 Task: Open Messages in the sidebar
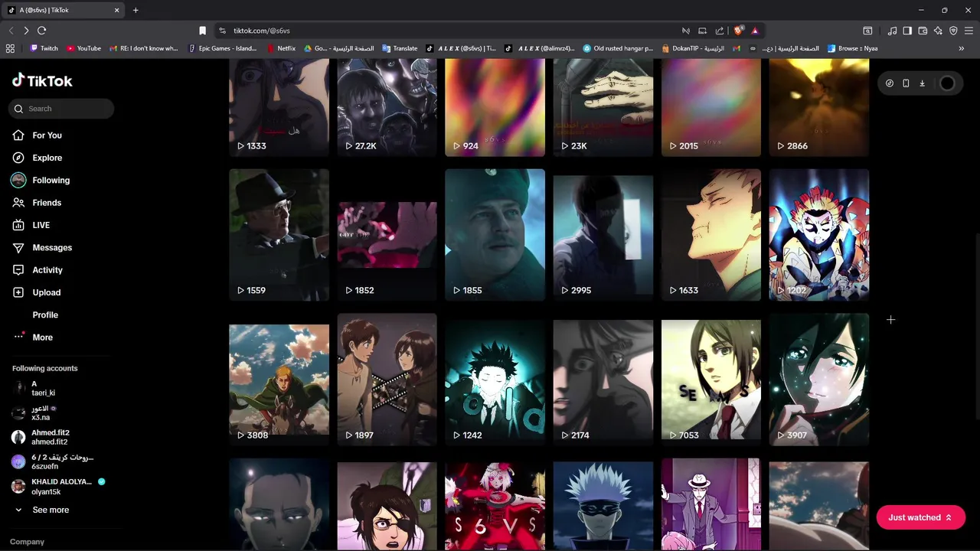click(x=42, y=247)
